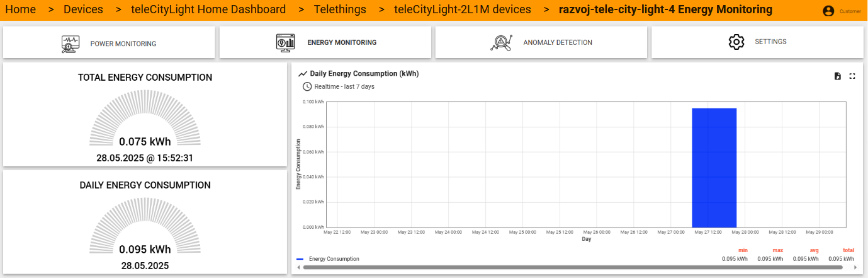Click the 28.05.2025 @ 15:52:31 timestamp

click(x=145, y=158)
